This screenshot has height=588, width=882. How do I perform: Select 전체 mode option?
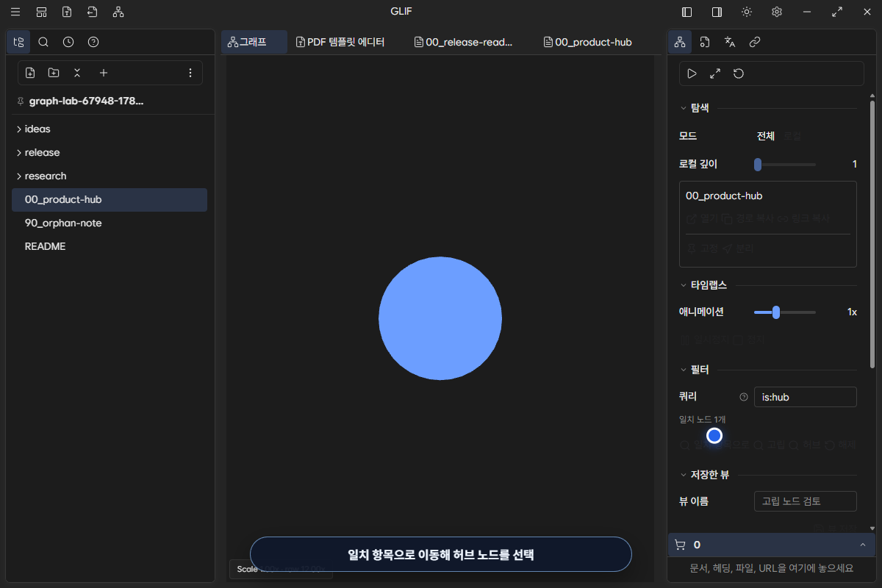766,136
